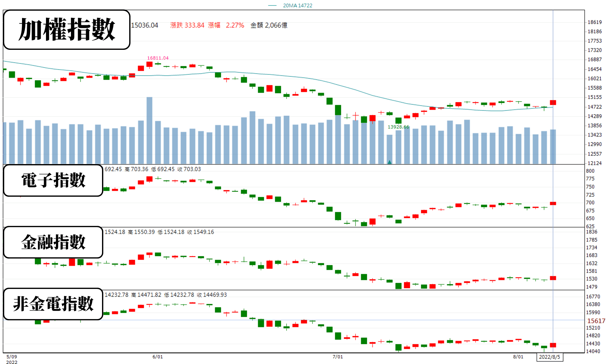Click the green triangle marker on volume axis

[x=390, y=162]
